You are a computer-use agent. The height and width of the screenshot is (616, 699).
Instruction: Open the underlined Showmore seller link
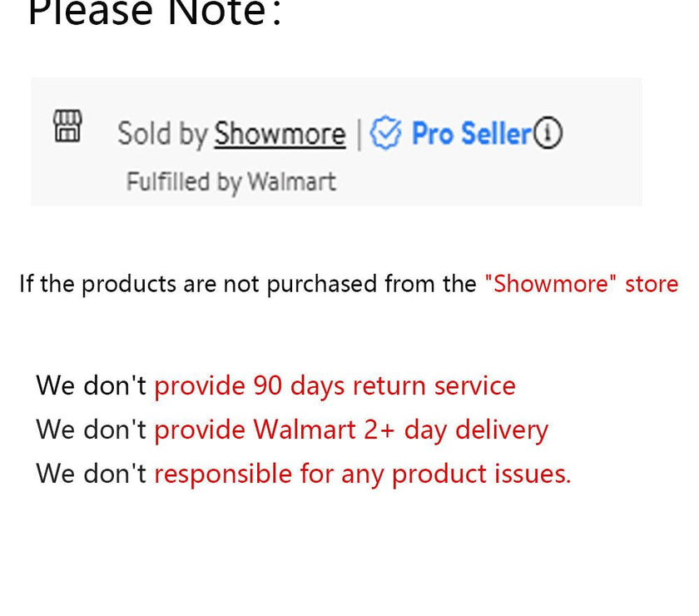(x=280, y=133)
